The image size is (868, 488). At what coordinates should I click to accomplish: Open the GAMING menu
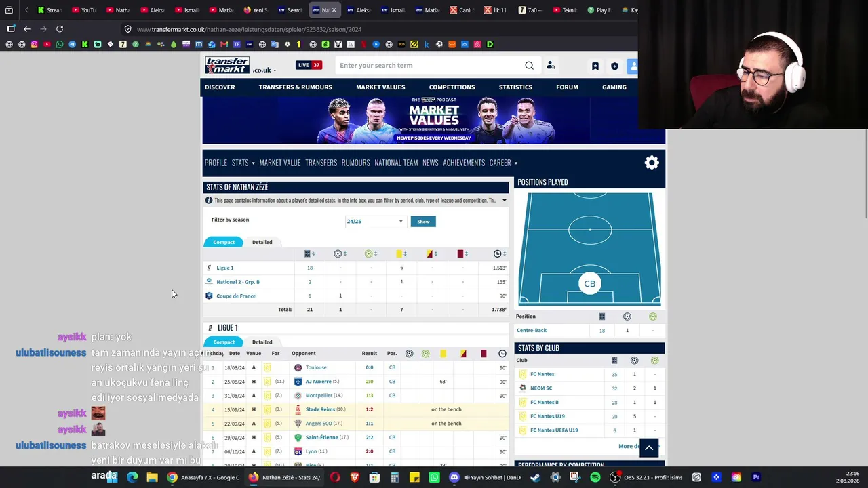[614, 87]
